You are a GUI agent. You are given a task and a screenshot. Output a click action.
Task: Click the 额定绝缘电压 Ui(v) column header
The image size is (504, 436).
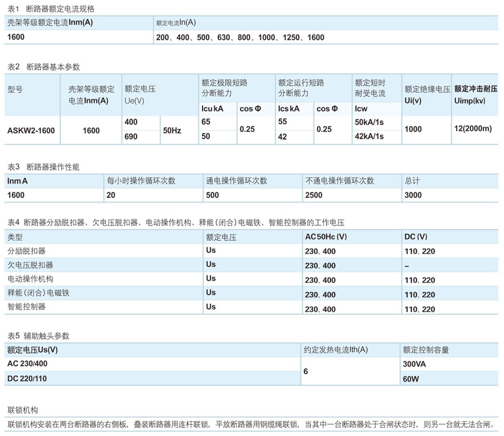pos(427,95)
